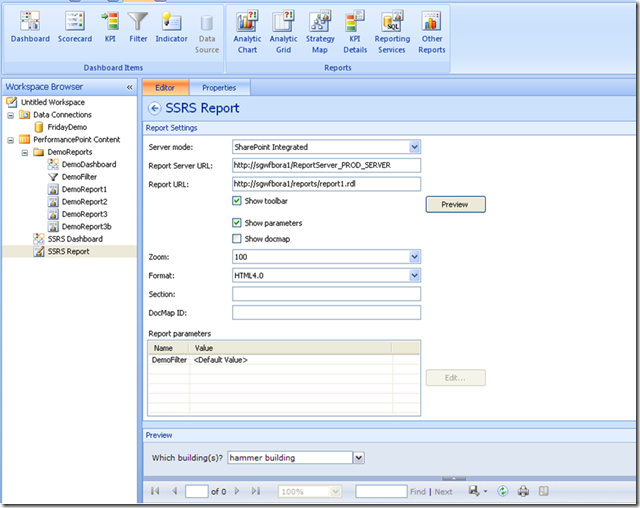
Task: Click Find in the preview toolbar
Action: coord(418,492)
